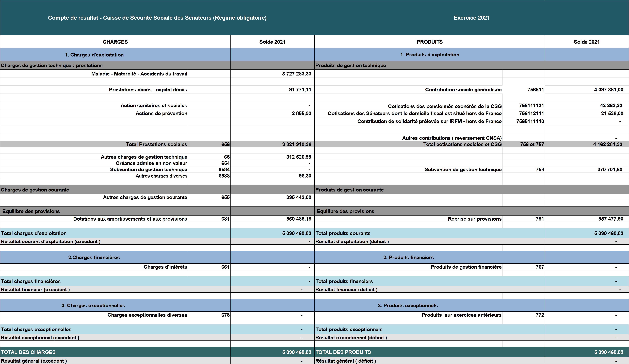The image size is (629, 364).
Task: Click the PRODUITS column header
Action: pos(429,42)
